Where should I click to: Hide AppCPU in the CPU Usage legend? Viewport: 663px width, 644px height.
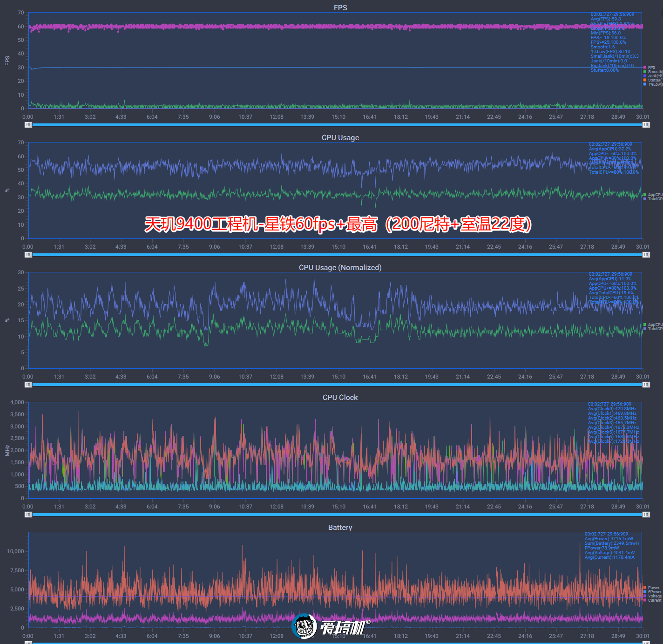(x=653, y=195)
